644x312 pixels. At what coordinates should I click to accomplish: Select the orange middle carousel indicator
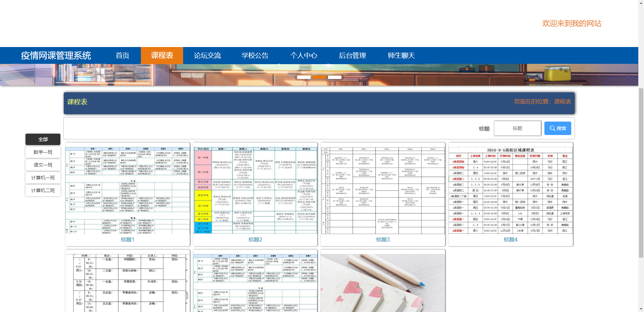point(319,77)
